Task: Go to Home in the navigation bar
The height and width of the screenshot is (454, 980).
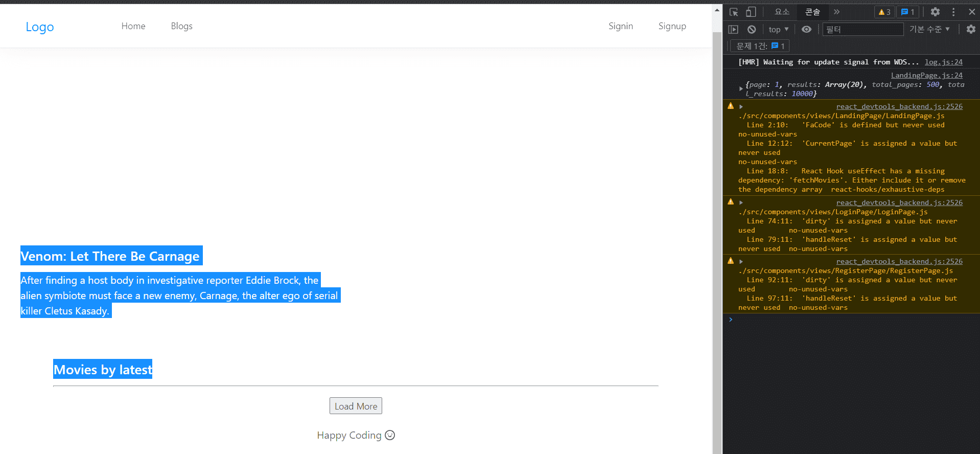Action: (133, 26)
